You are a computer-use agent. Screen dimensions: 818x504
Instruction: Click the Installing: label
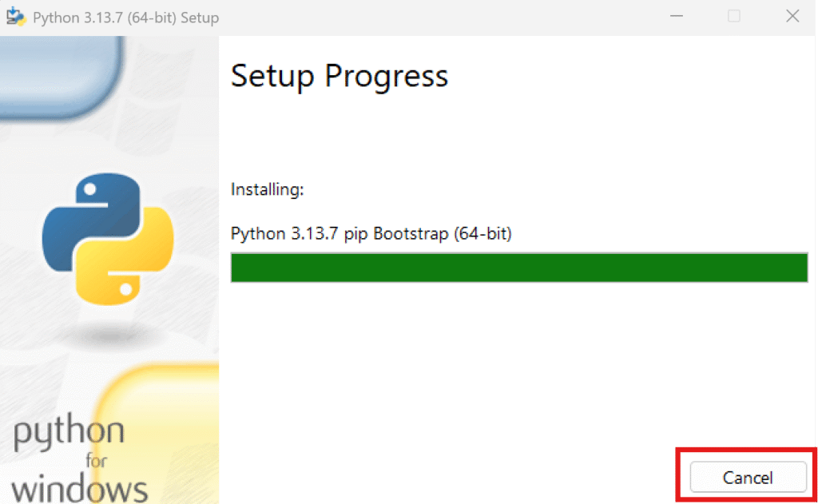pos(267,189)
